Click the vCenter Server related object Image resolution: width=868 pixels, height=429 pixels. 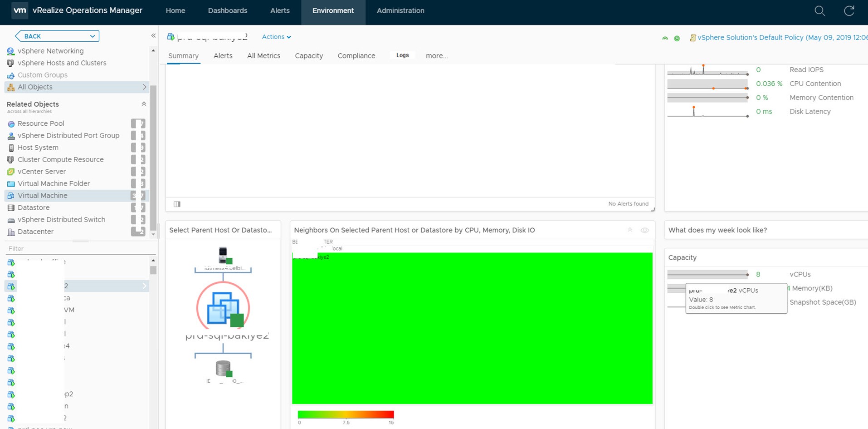pyautogui.click(x=42, y=172)
